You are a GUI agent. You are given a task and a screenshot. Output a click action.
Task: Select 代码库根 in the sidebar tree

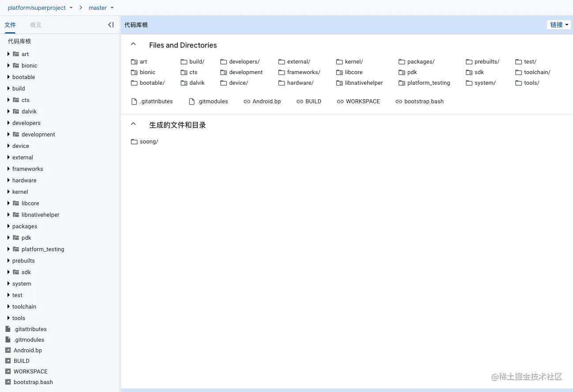coord(19,41)
